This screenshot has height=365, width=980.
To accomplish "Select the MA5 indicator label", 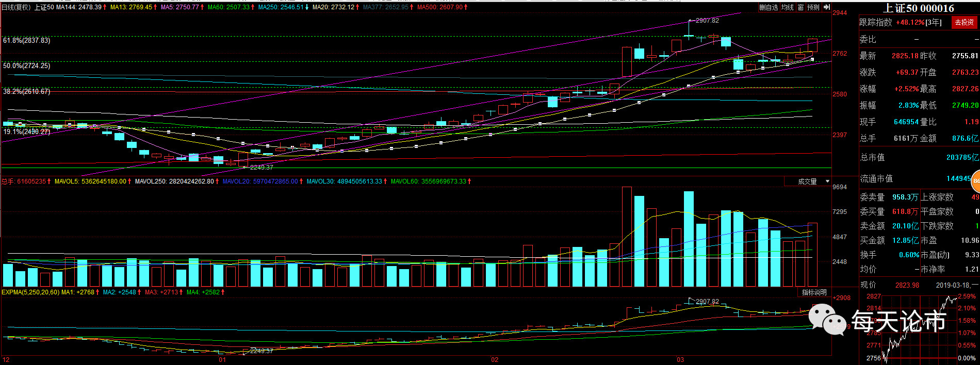I will (179, 7).
